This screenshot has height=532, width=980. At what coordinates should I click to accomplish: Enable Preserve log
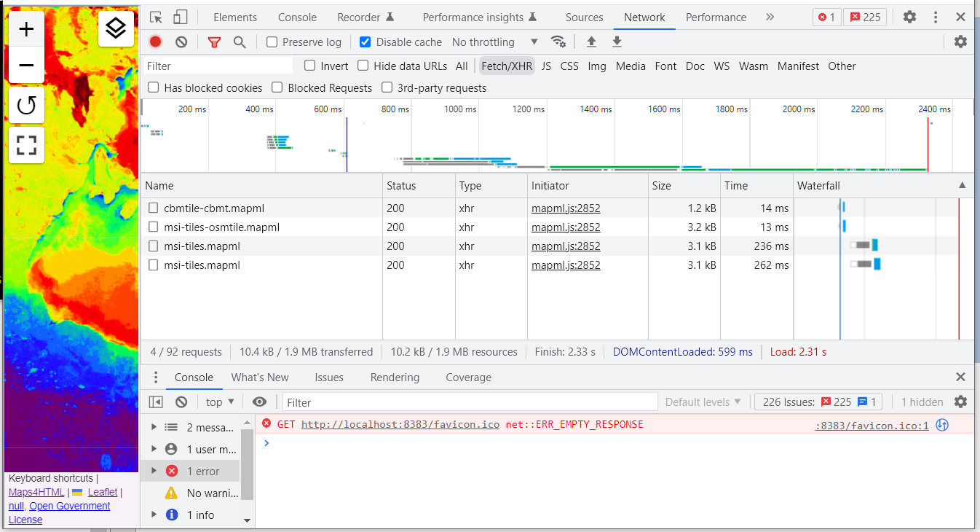[x=271, y=42]
